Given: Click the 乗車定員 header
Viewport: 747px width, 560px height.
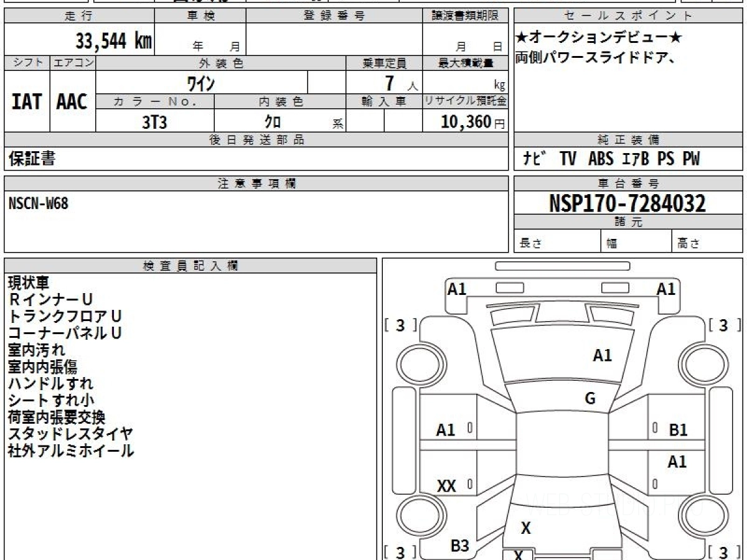Looking at the screenshot, I should pyautogui.click(x=384, y=63).
